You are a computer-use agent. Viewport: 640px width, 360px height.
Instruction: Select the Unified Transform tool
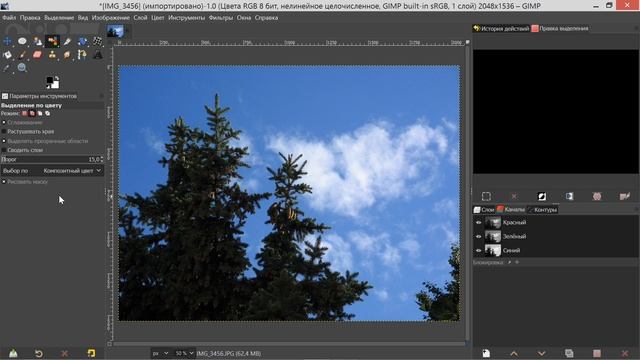click(82, 41)
